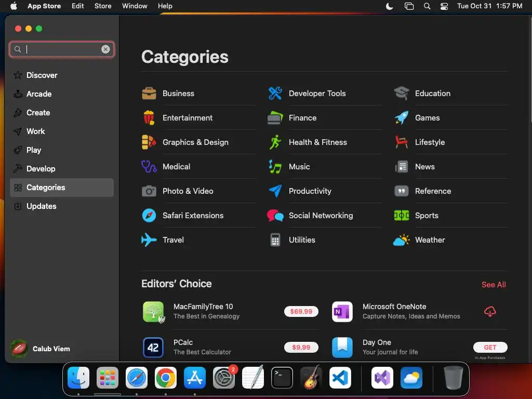Open the Window menu

coord(135,6)
